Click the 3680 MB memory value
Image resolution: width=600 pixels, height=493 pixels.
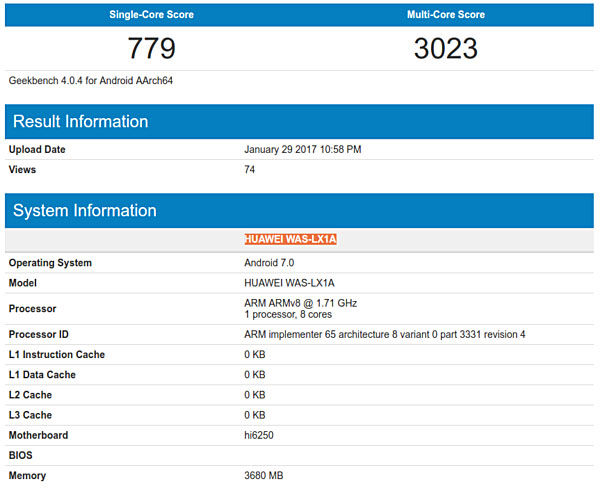[x=264, y=475]
